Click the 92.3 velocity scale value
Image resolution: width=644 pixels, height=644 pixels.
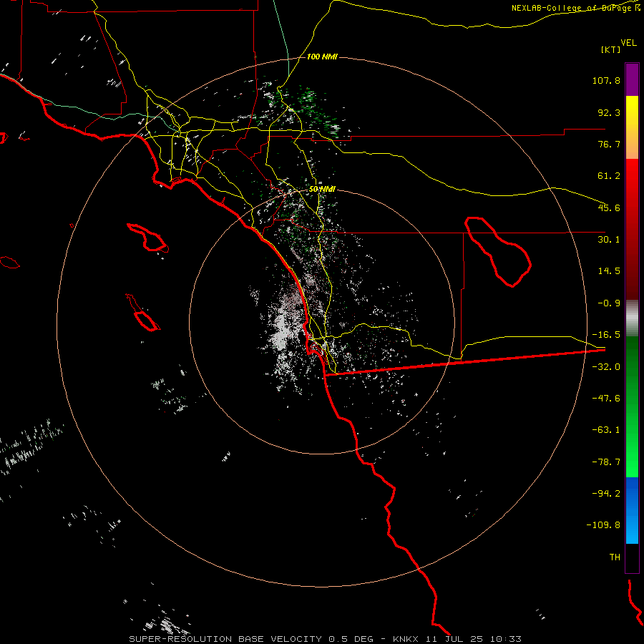[x=609, y=112]
